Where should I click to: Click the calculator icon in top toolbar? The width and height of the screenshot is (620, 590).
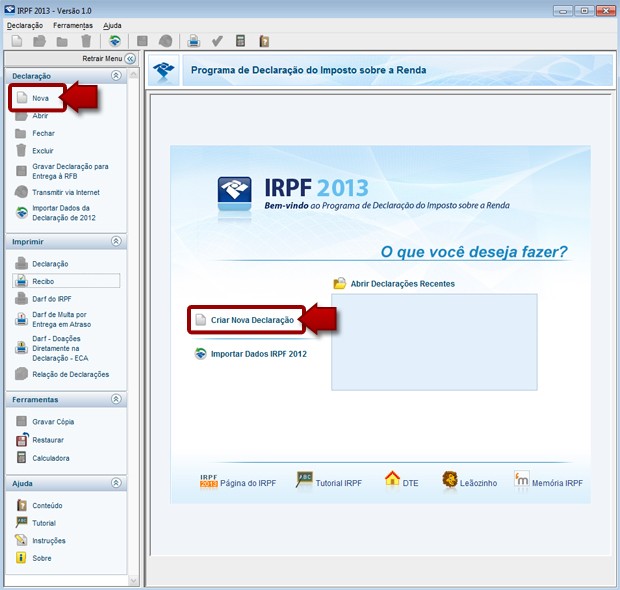point(240,41)
